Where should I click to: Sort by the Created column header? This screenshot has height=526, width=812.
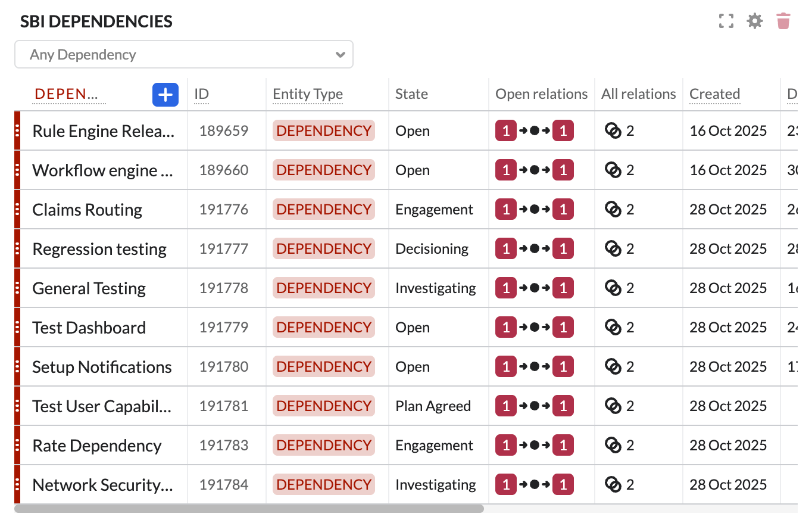pyautogui.click(x=714, y=94)
